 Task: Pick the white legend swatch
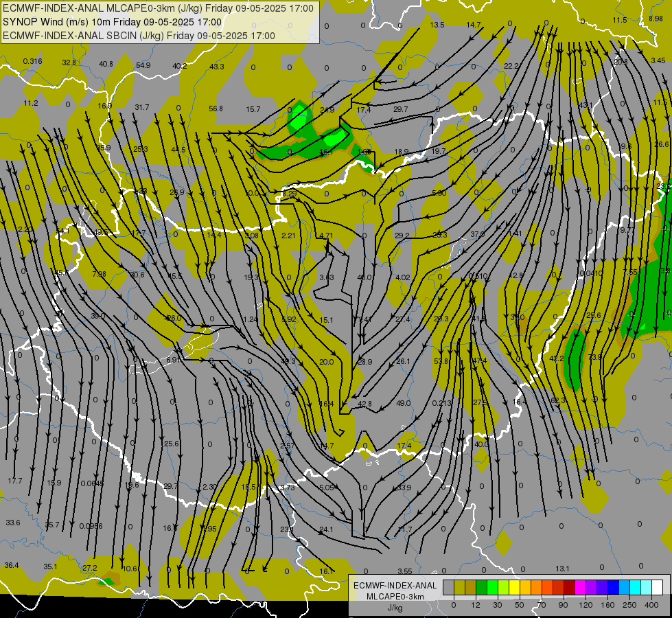pos(657,587)
